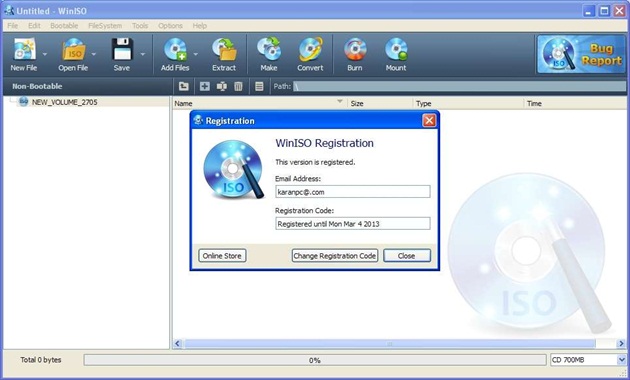This screenshot has height=380, width=630.
Task: Click the horizontal scrollbar thumb
Action: pyautogui.click(x=390, y=343)
